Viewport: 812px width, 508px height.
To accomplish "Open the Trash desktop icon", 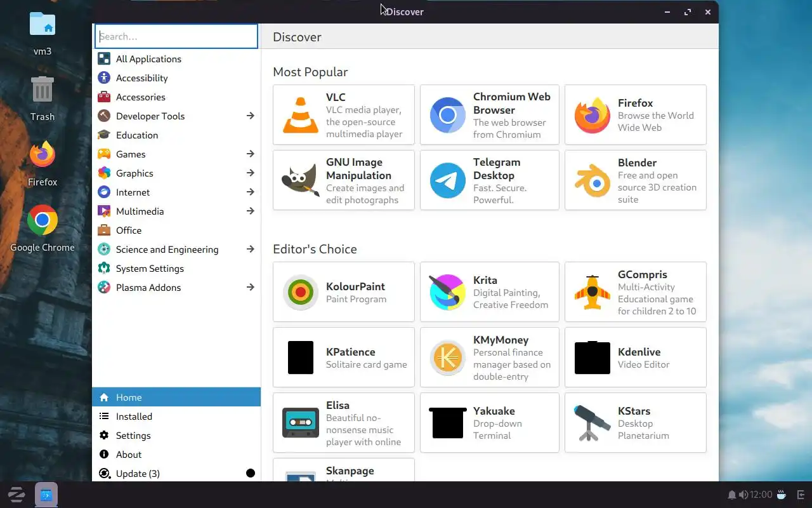I will [x=43, y=90].
